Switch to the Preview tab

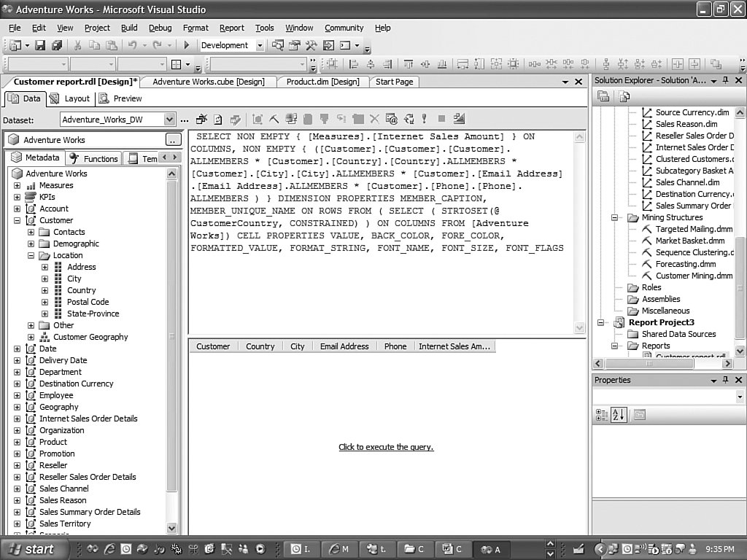tap(120, 98)
